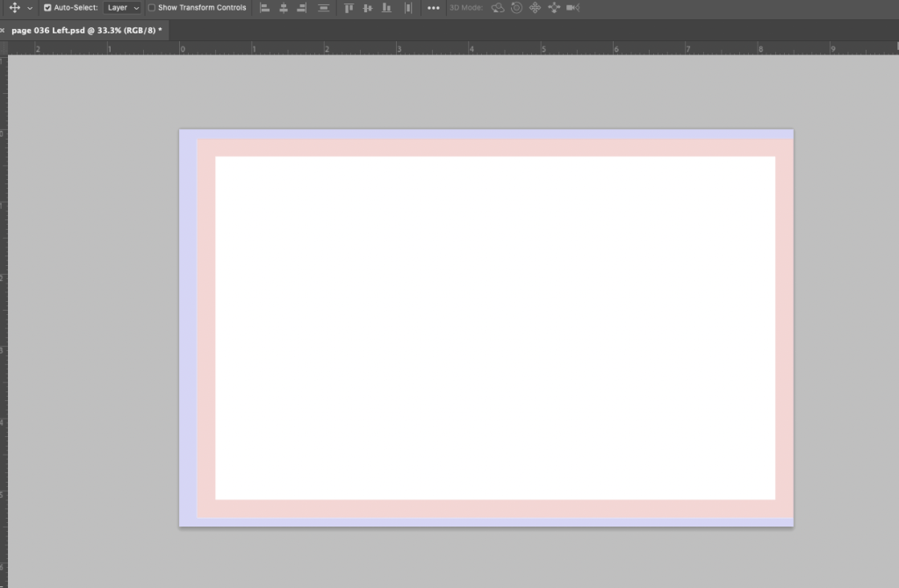Click Distribute horizontally icon
Screen dimensions: 899x588
pos(408,8)
